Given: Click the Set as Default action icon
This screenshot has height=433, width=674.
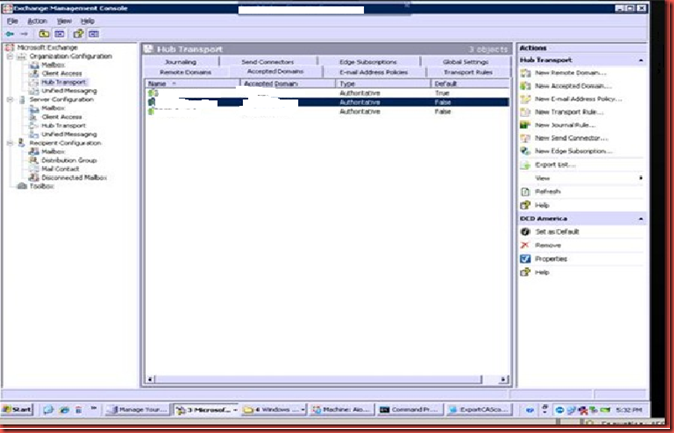Looking at the screenshot, I should (525, 232).
